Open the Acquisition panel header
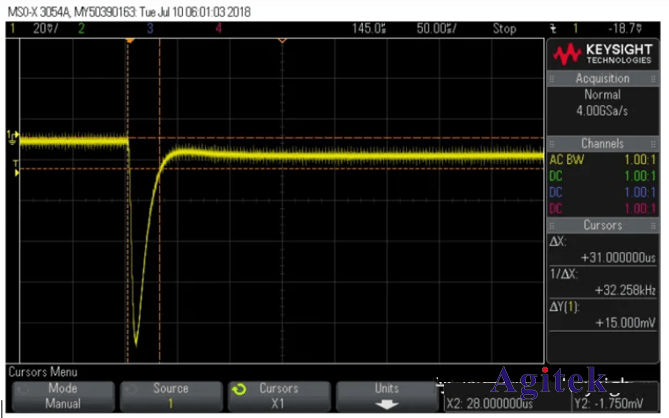This screenshot has height=418, width=669. [x=603, y=79]
